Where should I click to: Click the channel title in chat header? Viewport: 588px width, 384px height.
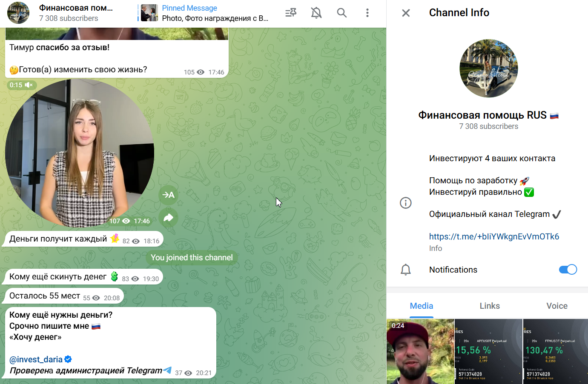pyautogui.click(x=76, y=8)
